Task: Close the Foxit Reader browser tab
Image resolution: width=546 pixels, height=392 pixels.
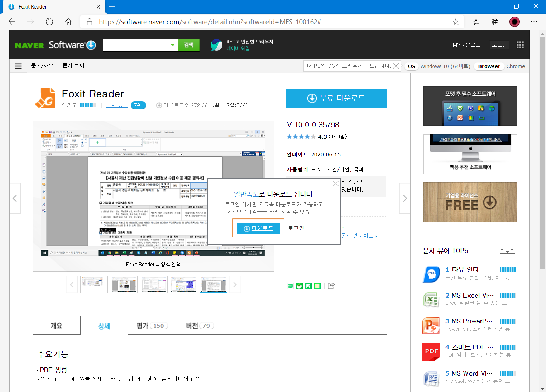Action: click(x=98, y=7)
